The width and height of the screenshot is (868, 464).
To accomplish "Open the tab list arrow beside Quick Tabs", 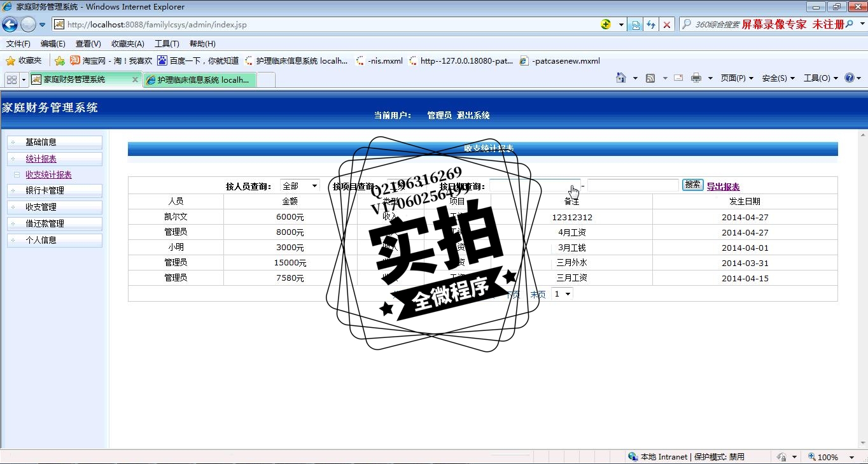I will pyautogui.click(x=24, y=79).
